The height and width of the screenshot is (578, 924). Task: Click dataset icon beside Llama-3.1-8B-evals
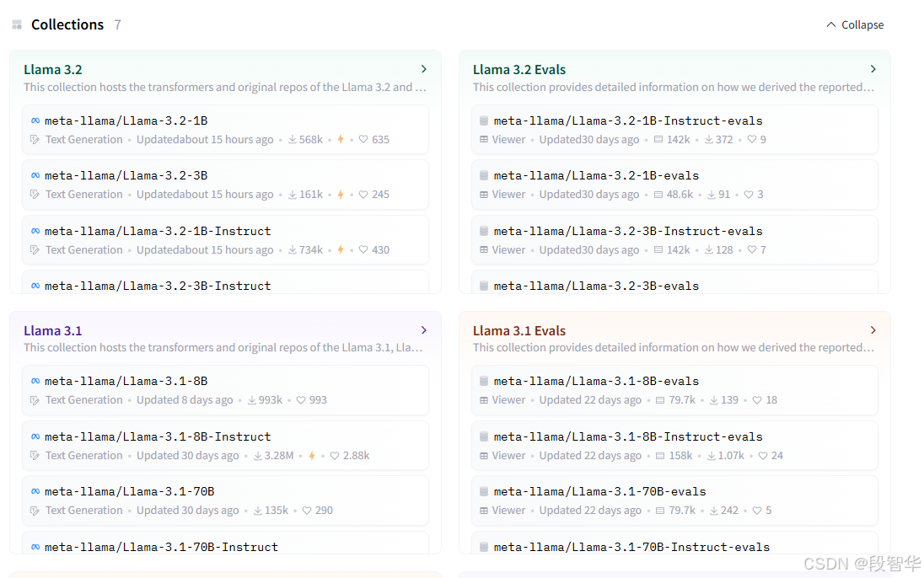[484, 381]
